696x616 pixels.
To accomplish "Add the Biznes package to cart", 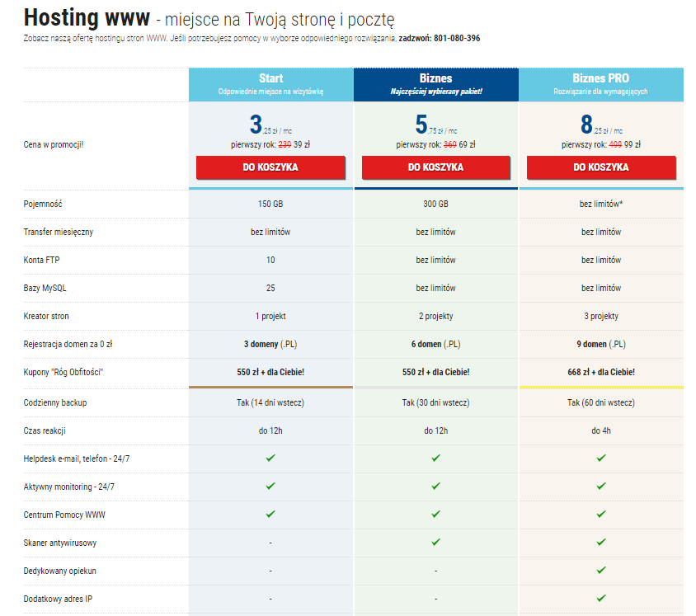I will tap(435, 167).
